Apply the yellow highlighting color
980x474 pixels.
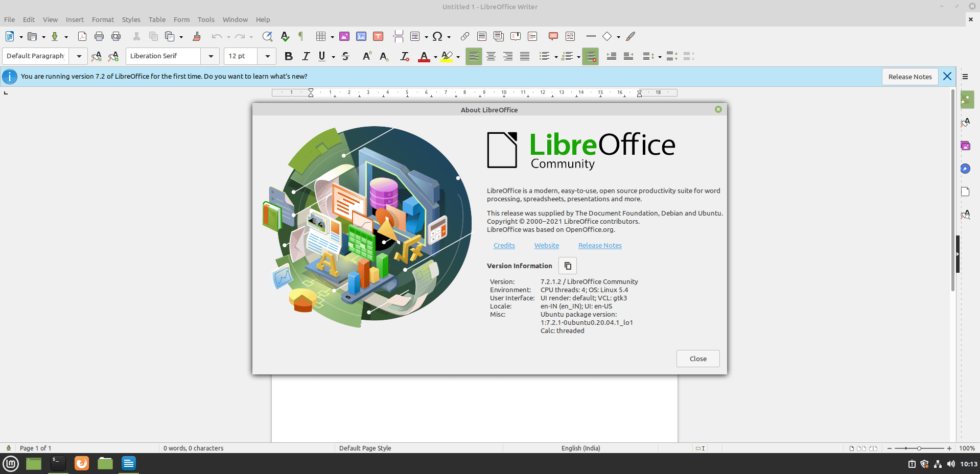pyautogui.click(x=447, y=56)
